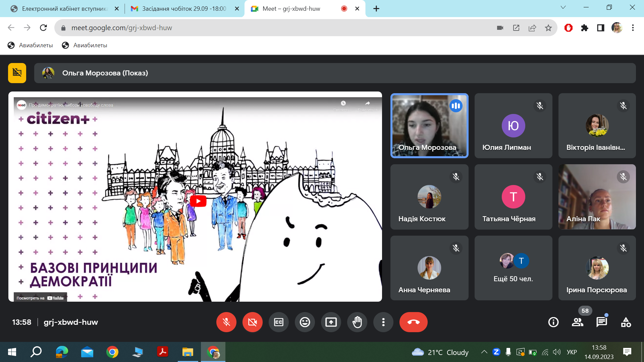Click camera permission icon in address bar
The image size is (644, 362).
(x=500, y=28)
